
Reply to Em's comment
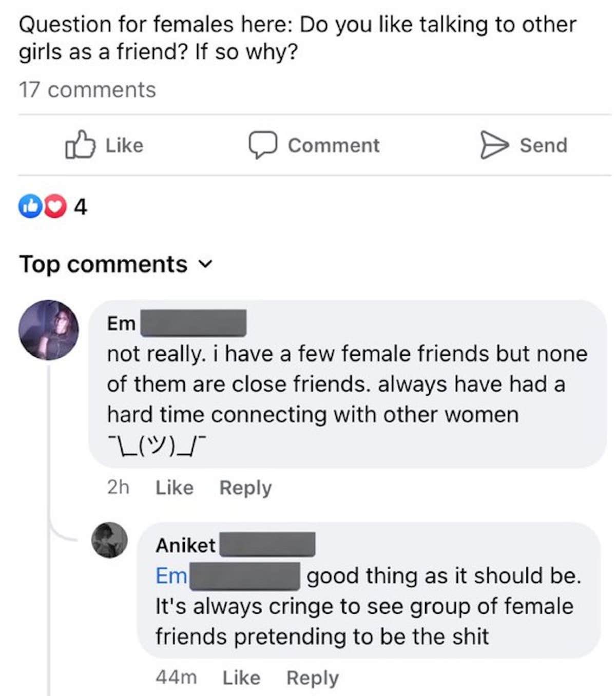[245, 487]
